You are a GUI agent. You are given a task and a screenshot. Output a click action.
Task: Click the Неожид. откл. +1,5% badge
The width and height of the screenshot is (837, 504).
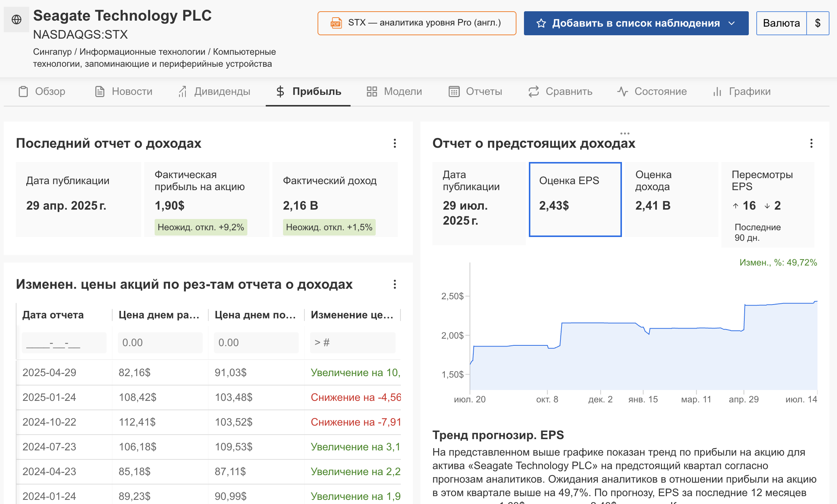329,227
